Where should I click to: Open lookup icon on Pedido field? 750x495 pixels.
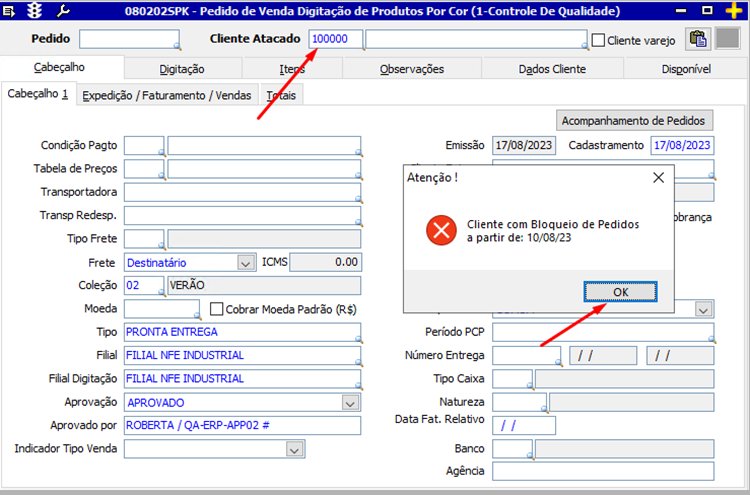coord(177,46)
